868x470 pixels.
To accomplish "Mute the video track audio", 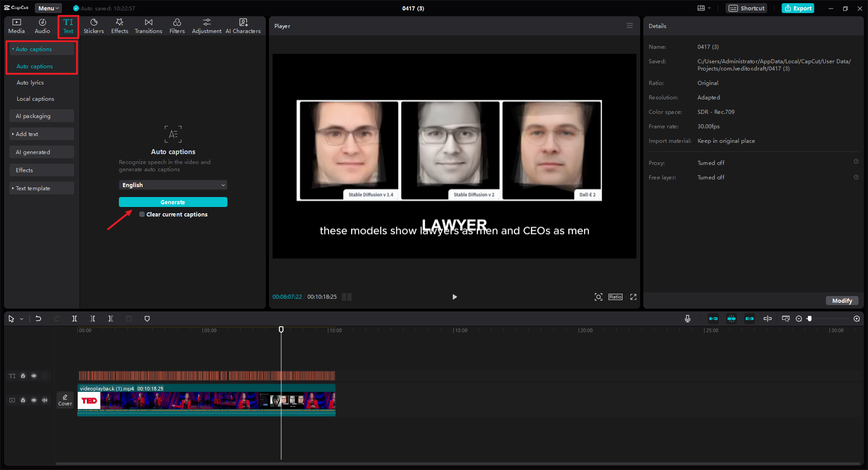I will coord(45,400).
